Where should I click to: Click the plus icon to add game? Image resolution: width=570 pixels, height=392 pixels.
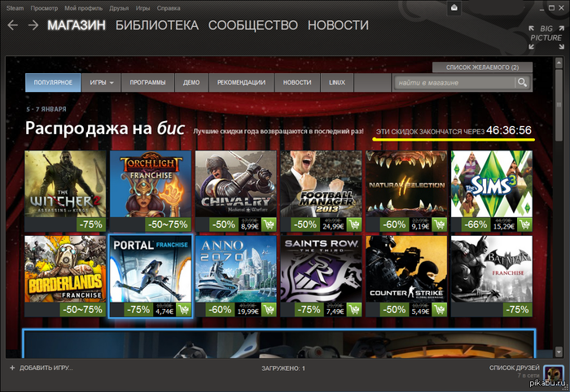[x=12, y=368]
